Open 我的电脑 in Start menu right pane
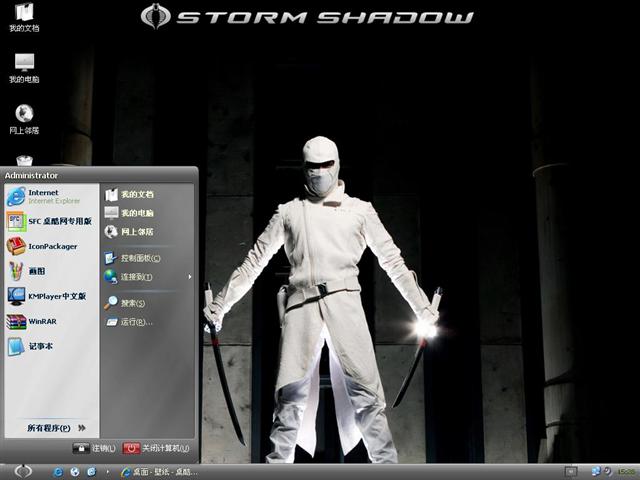The width and height of the screenshot is (640, 480). 129,213
